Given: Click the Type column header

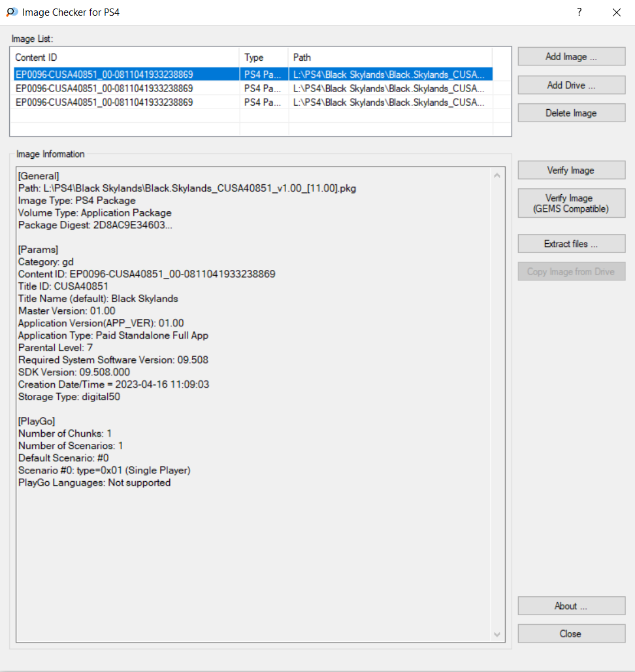Looking at the screenshot, I should tap(264, 58).
